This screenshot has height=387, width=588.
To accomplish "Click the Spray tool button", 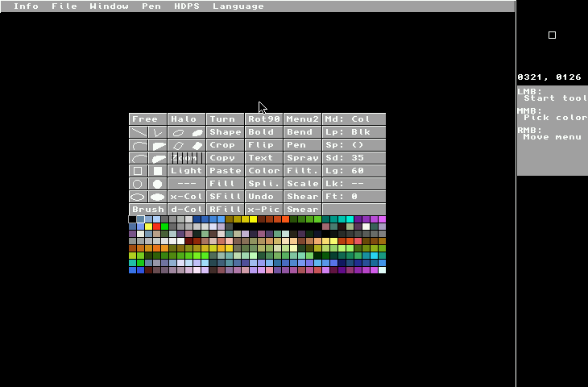I will tap(302, 158).
